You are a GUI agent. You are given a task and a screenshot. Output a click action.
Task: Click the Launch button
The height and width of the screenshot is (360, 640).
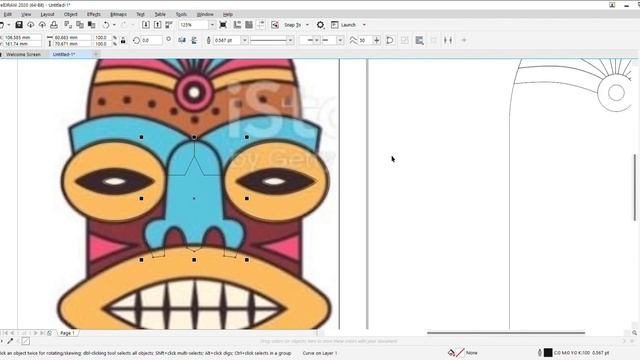click(344, 25)
